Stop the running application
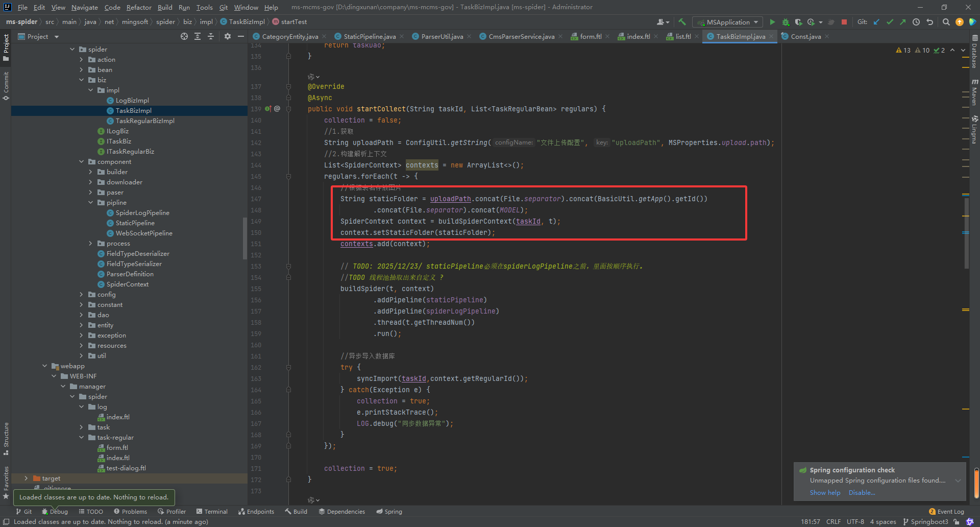 (x=844, y=22)
